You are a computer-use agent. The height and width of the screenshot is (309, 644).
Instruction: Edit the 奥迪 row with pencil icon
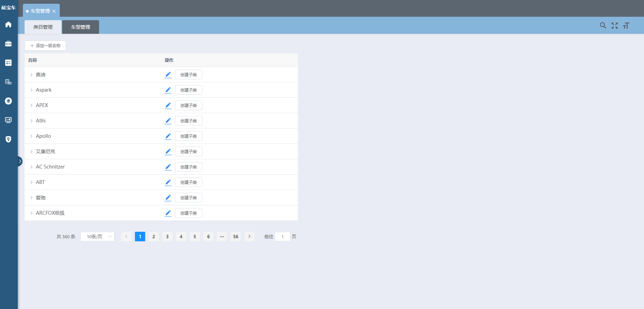coord(168,75)
